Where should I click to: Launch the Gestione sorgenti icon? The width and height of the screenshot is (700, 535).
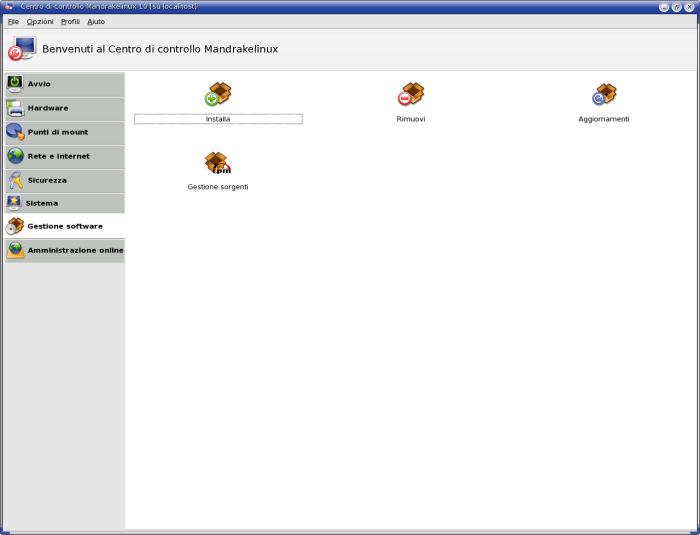218,162
